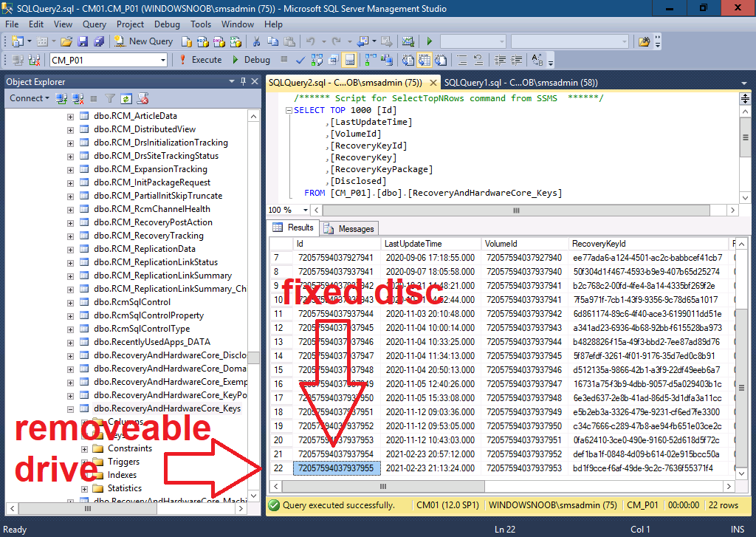The image size is (756, 537).
Task: Toggle the Object Explorer auto-hide pin
Action: tap(243, 81)
